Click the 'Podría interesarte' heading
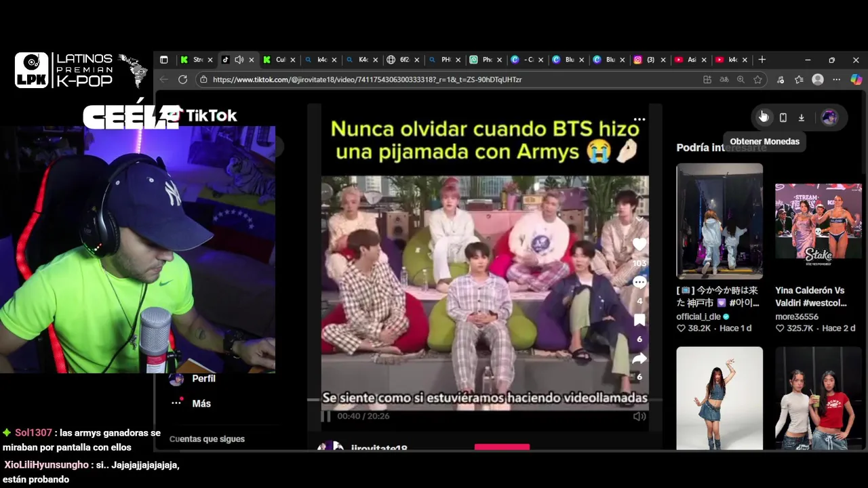The image size is (868, 488). click(x=722, y=148)
